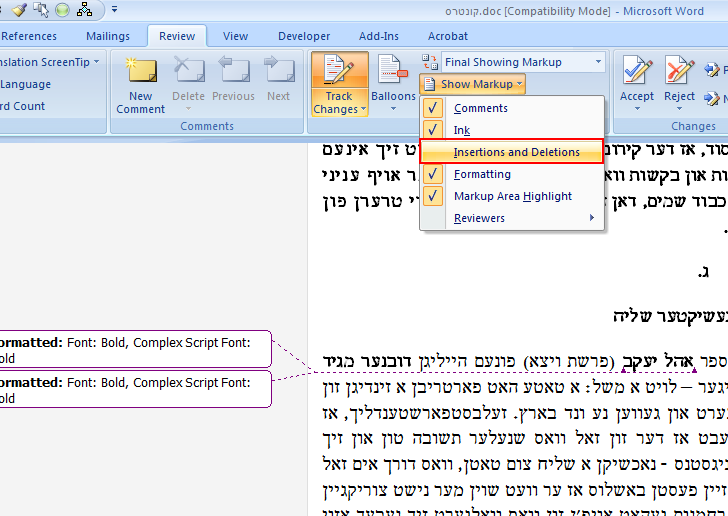This screenshot has height=516, width=728.
Task: Open the Delete comment dropdown arrow
Action: 188,109
